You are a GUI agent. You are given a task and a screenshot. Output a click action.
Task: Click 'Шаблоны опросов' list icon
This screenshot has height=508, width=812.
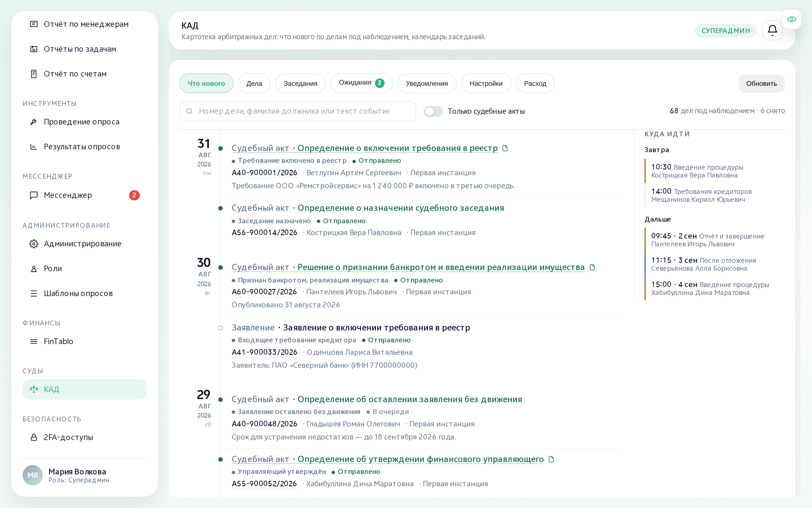[34, 294]
